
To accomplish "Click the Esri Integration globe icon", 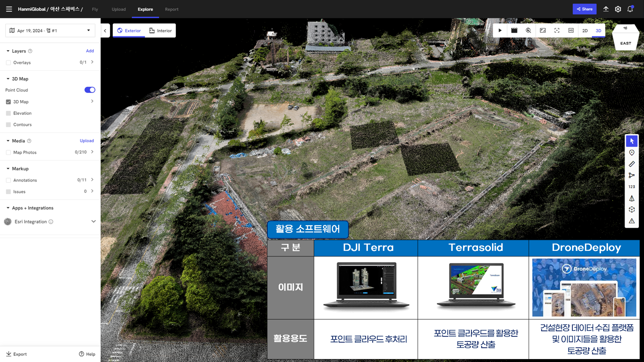I will point(8,222).
